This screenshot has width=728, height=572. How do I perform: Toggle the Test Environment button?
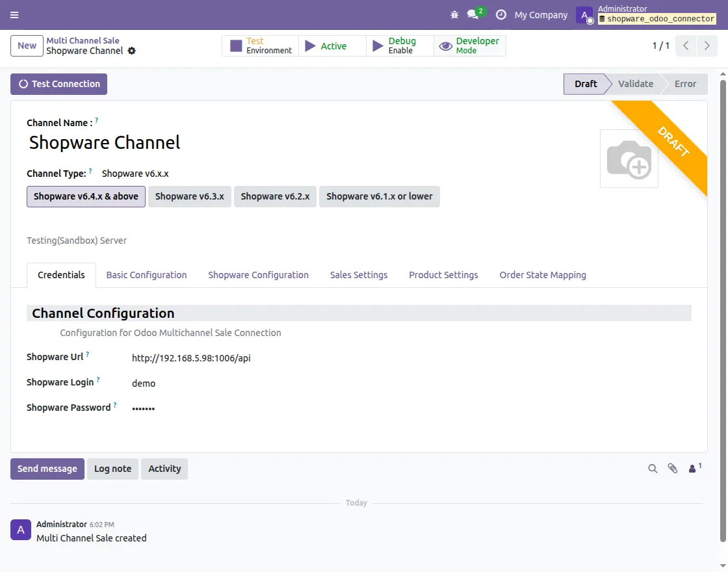(x=261, y=45)
